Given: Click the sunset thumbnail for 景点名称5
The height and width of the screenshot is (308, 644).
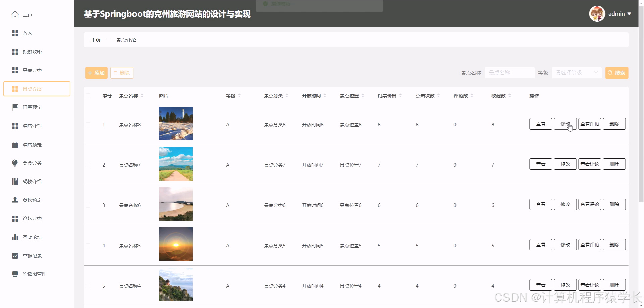Looking at the screenshot, I should [175, 244].
